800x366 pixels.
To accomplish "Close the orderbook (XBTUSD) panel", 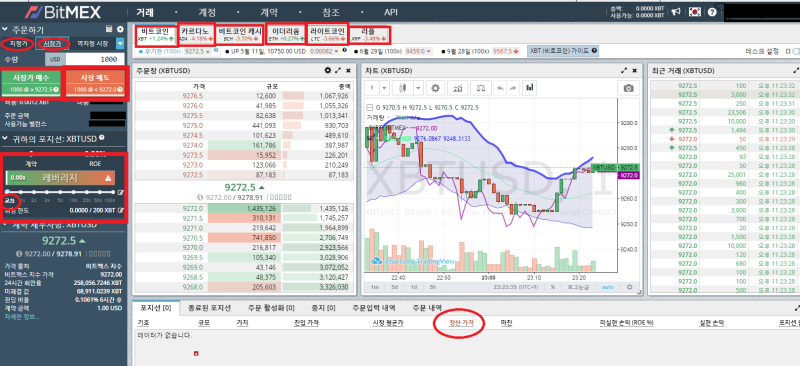I will click(x=348, y=70).
